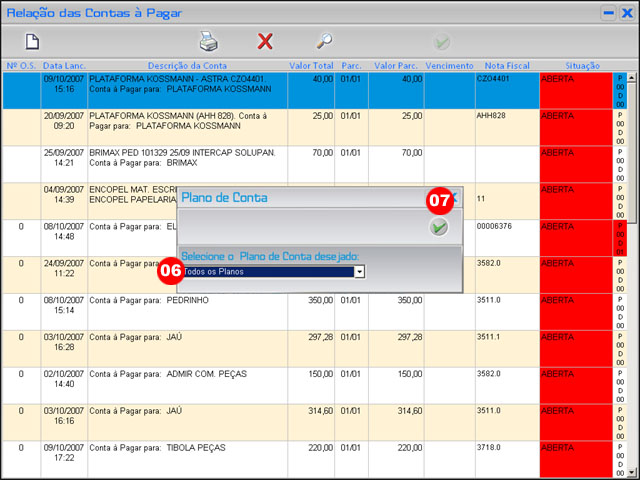This screenshot has width=640, height=480.
Task: Confirm with green checkmark in Plano de Conta
Action: click(438, 227)
